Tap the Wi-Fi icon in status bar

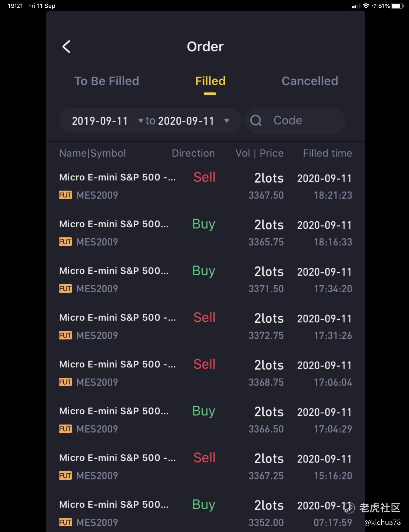pos(366,6)
